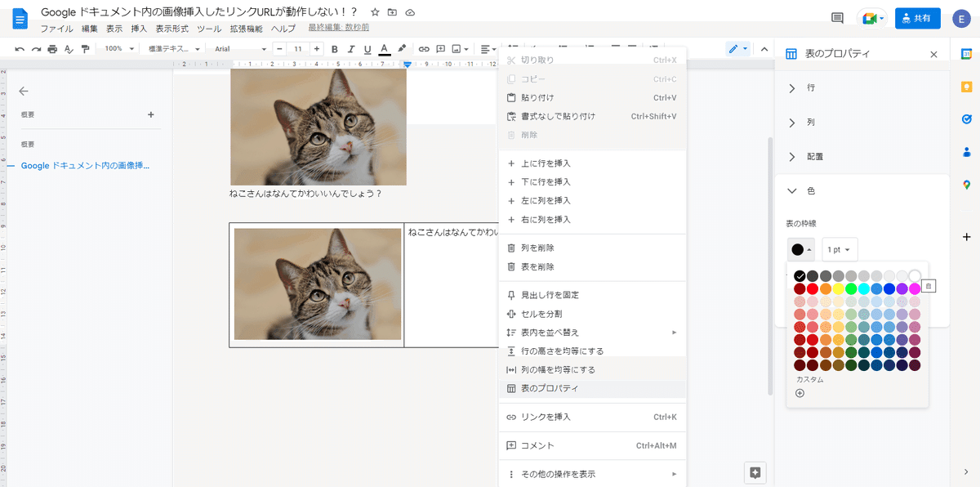
Task: Click the cat photo in the table cell
Action: pos(317,284)
